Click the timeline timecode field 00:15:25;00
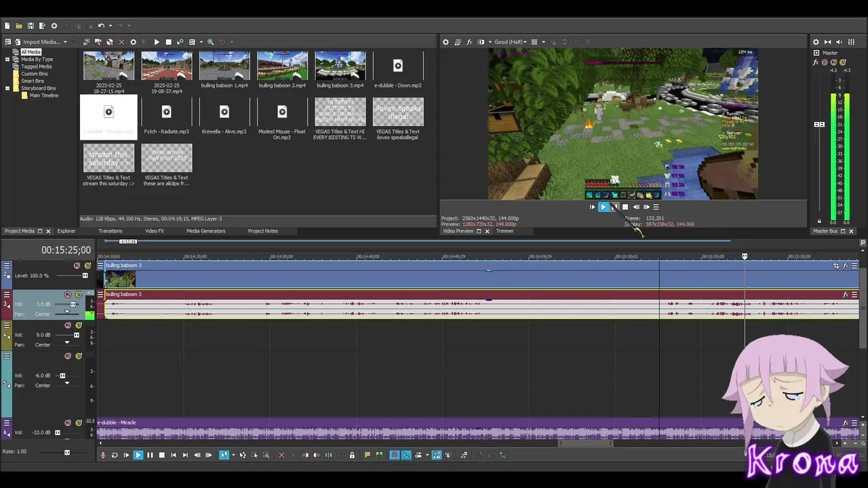 tap(66, 250)
